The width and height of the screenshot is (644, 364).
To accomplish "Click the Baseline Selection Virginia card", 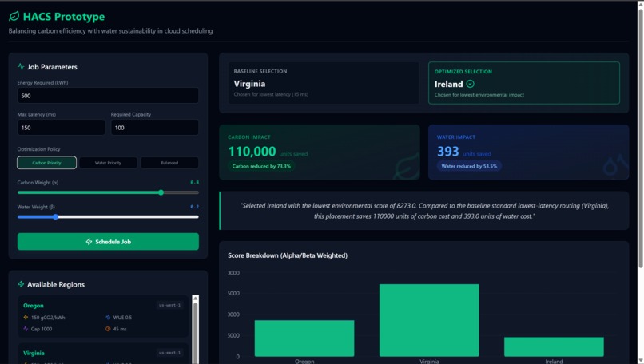I will click(324, 83).
